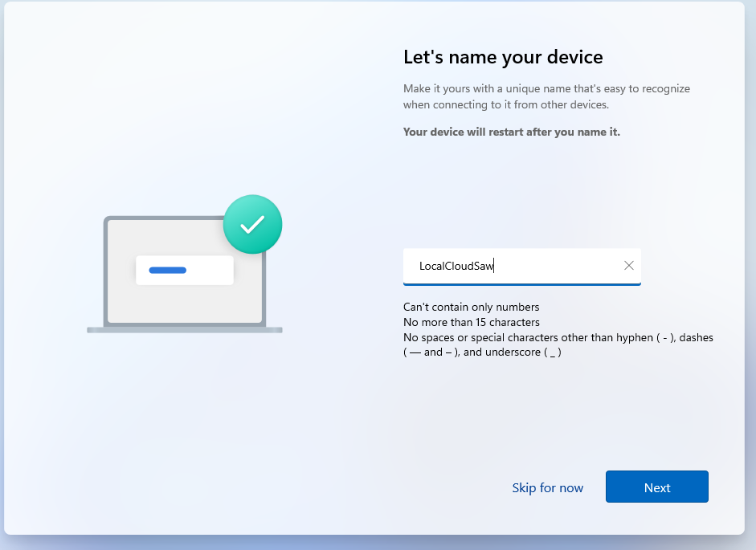Click the "No more than 15 characters" rule
Image resolution: width=756 pixels, height=550 pixels.
tap(471, 322)
